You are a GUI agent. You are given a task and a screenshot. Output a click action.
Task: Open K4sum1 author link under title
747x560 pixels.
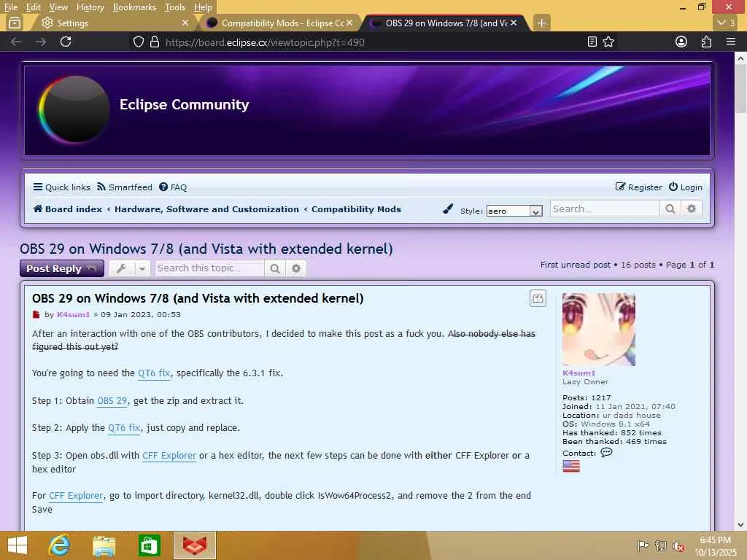pos(74,315)
